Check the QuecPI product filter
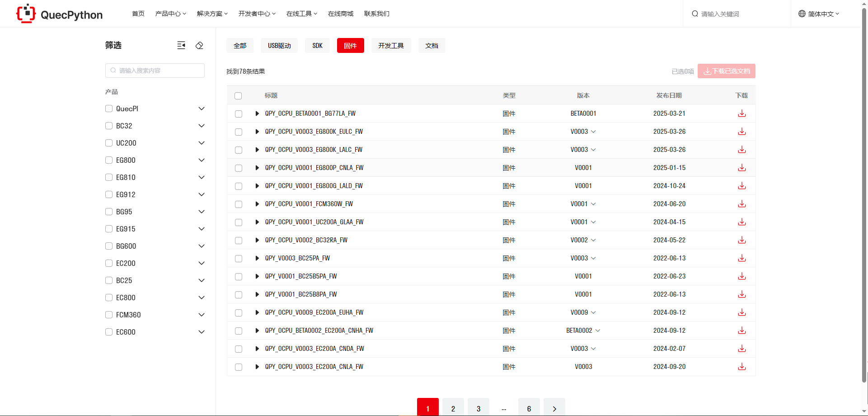 click(x=109, y=109)
